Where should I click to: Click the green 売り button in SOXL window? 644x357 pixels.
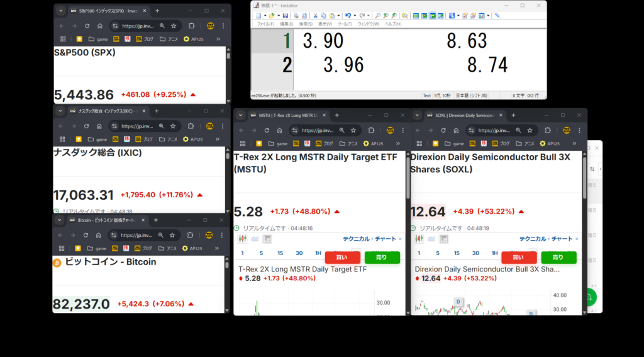click(x=558, y=257)
